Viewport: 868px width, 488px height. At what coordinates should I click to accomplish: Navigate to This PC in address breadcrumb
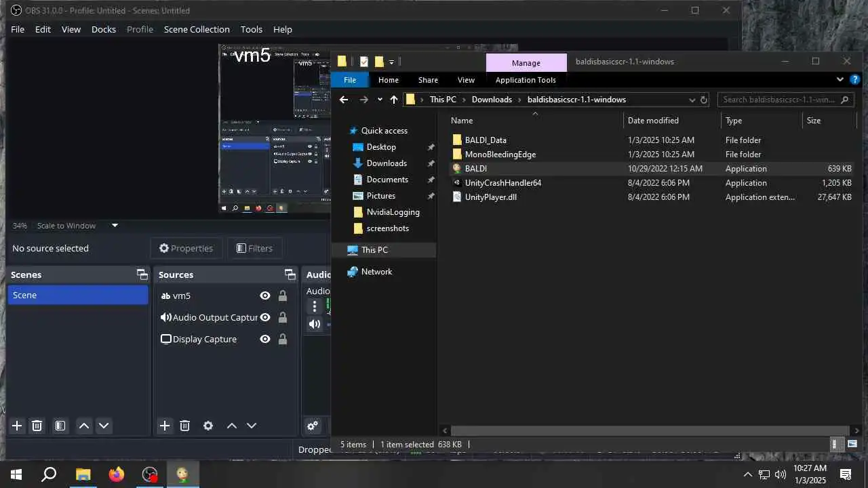tap(443, 100)
